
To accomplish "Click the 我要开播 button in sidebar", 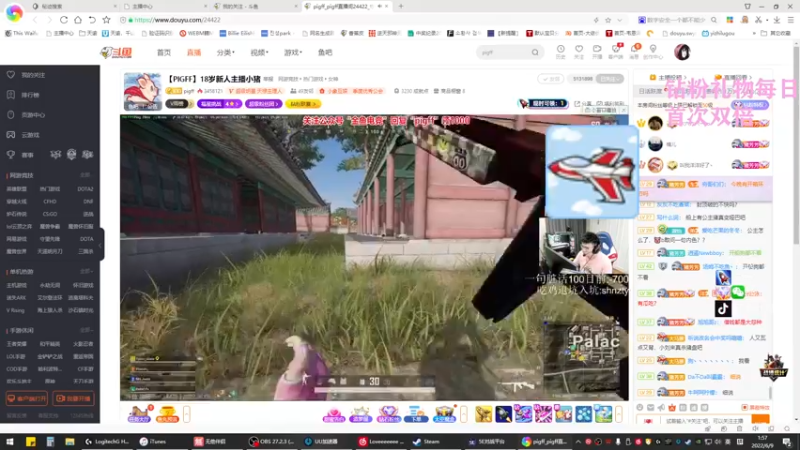I will pyautogui.click(x=73, y=398).
